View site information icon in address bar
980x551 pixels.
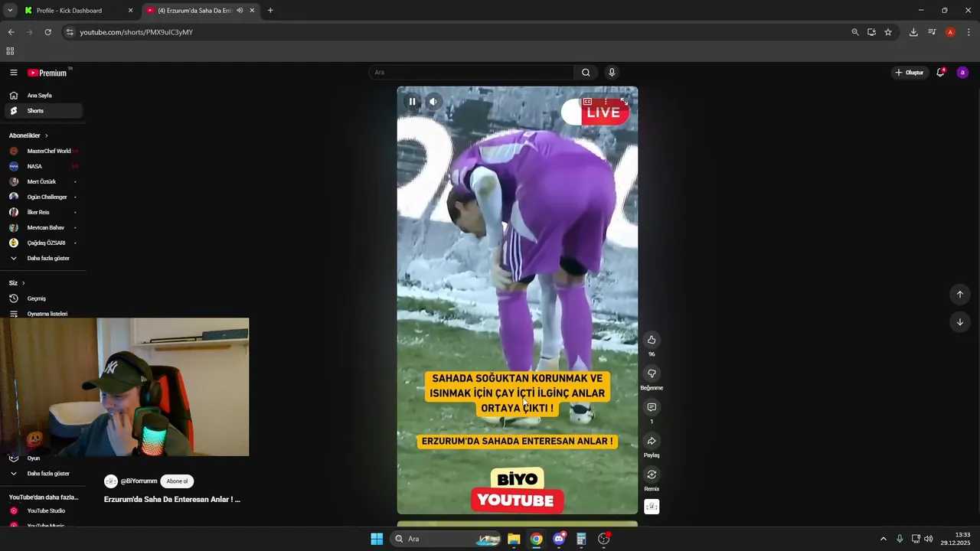(70, 32)
